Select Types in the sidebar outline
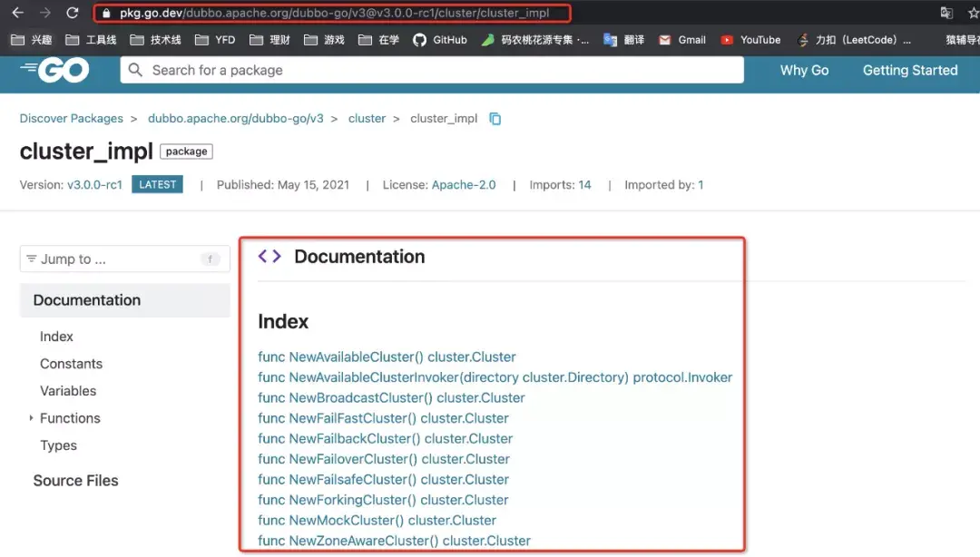The width and height of the screenshot is (980, 557). (59, 445)
